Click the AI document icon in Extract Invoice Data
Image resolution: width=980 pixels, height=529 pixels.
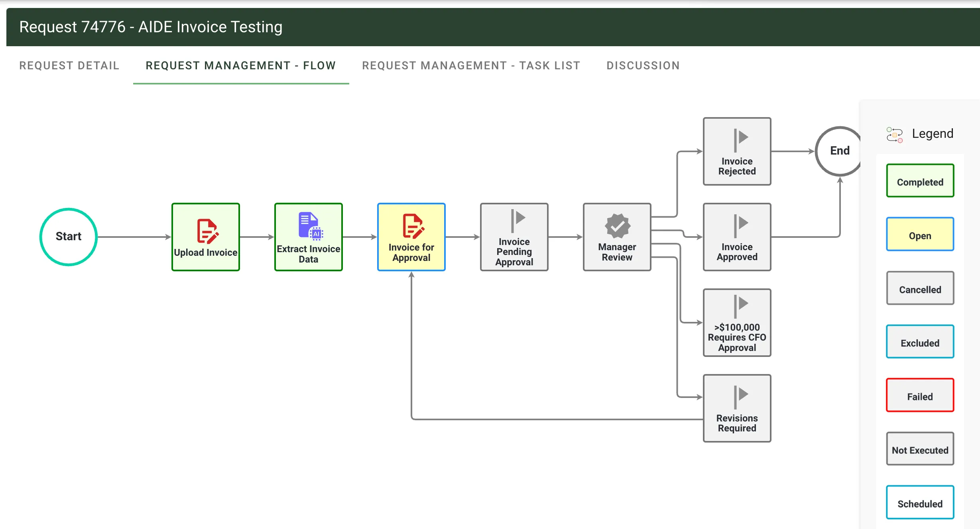310,226
